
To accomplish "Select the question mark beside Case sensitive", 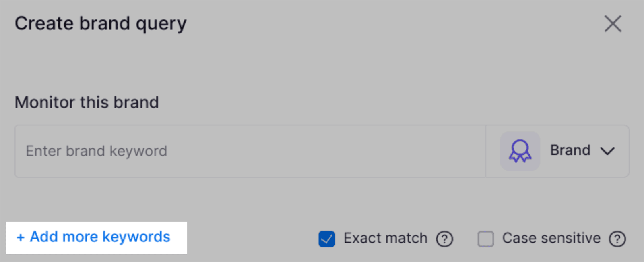I will (617, 239).
